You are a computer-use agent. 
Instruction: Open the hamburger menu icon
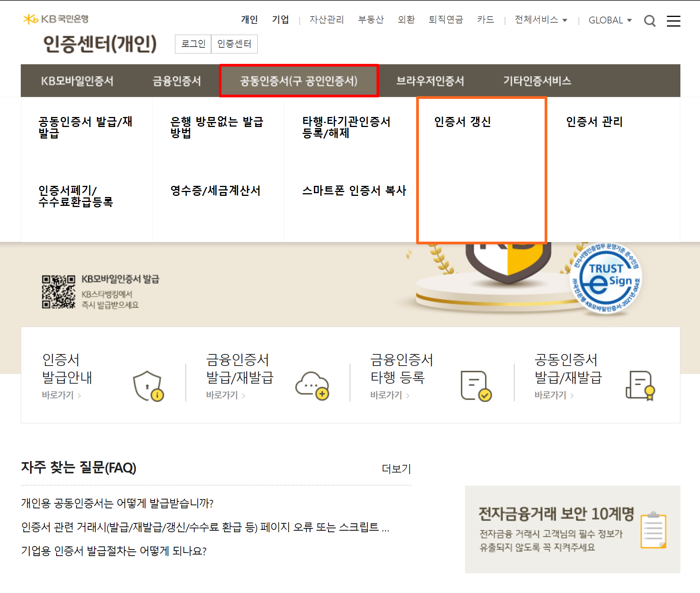(673, 21)
